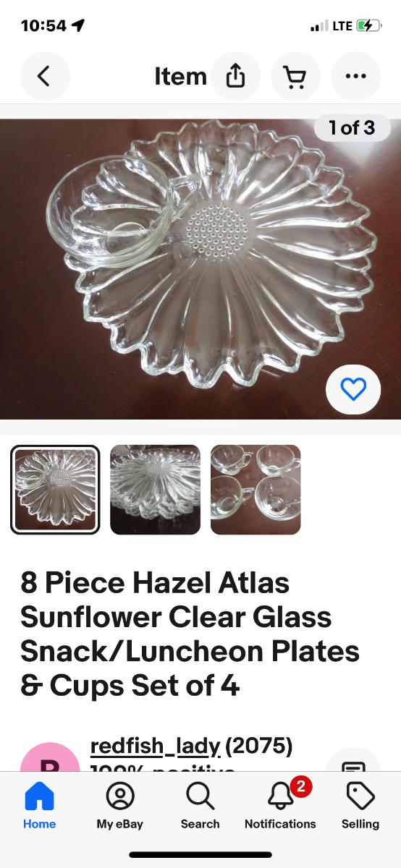This screenshot has height=868, width=401.
Task: Tap the back arrow button
Action: (44, 76)
